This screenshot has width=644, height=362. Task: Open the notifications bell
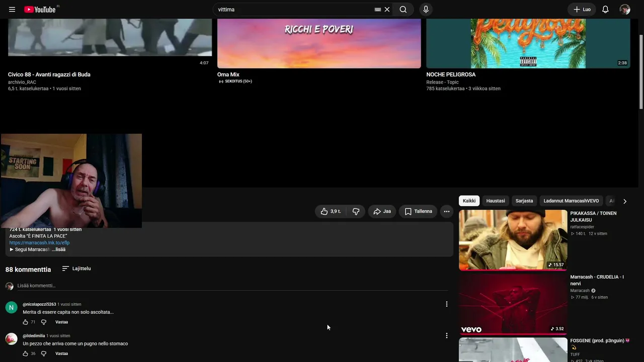605,10
